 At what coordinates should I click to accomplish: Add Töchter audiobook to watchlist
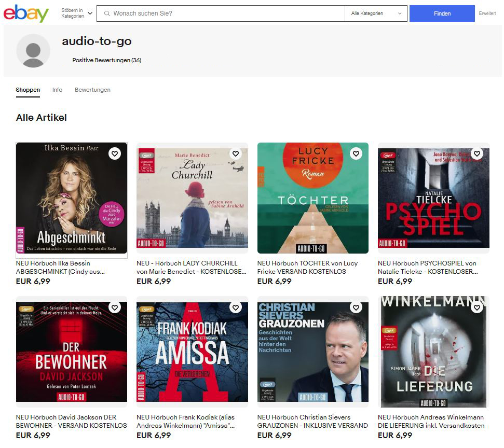pyautogui.click(x=356, y=153)
